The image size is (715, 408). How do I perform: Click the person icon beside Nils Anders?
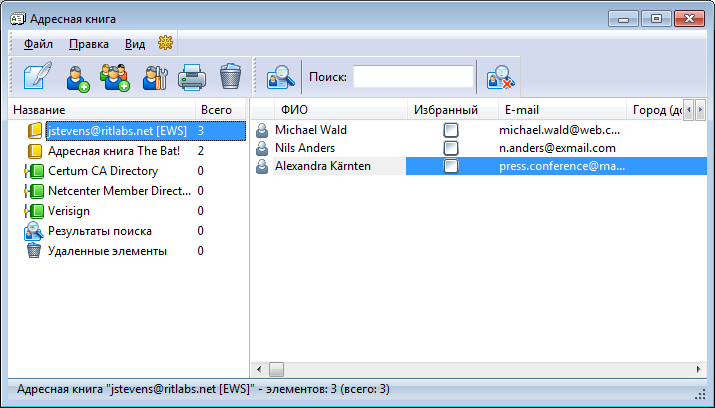click(262, 148)
